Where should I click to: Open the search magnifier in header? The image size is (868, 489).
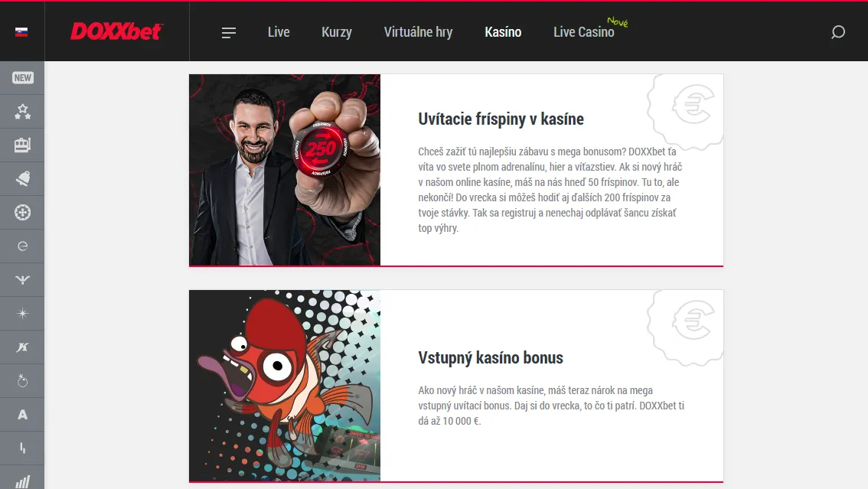pos(838,32)
